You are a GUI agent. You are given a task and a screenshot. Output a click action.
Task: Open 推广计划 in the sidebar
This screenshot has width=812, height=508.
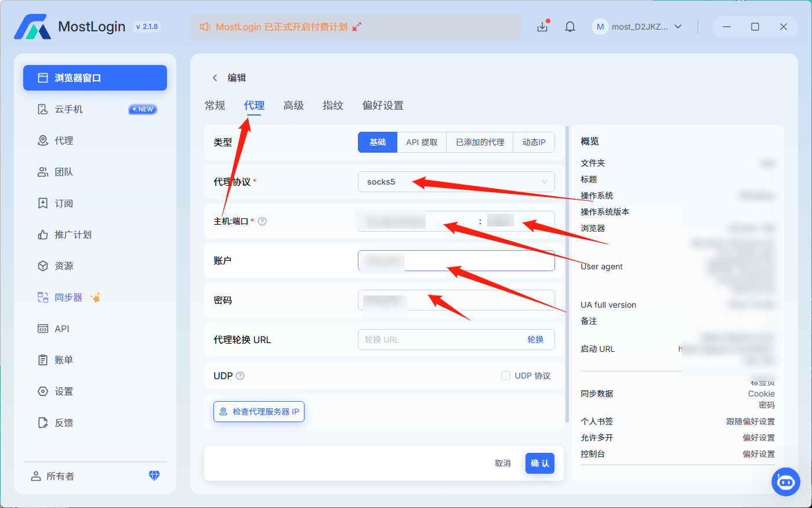95,235
